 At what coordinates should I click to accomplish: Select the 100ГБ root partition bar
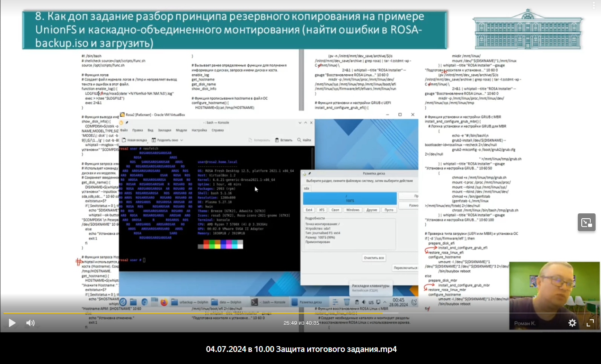point(350,198)
